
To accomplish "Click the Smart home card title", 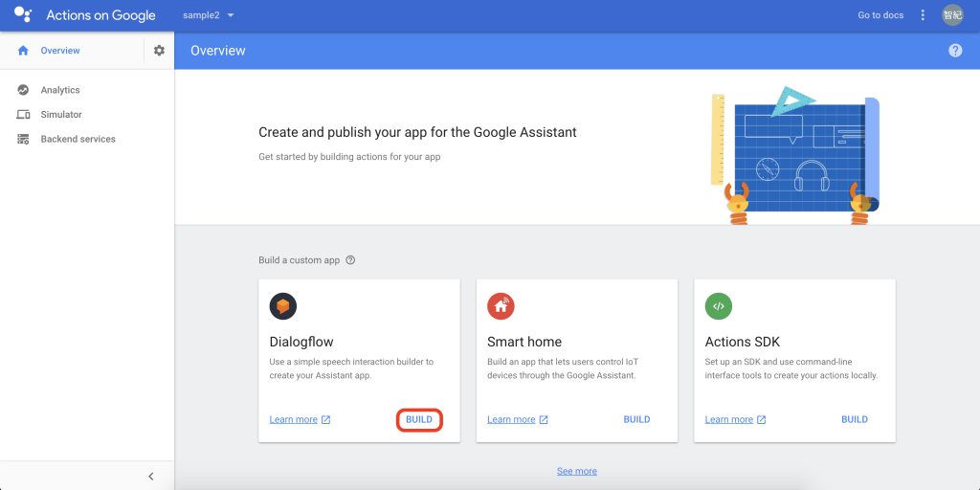I will click(x=524, y=342).
